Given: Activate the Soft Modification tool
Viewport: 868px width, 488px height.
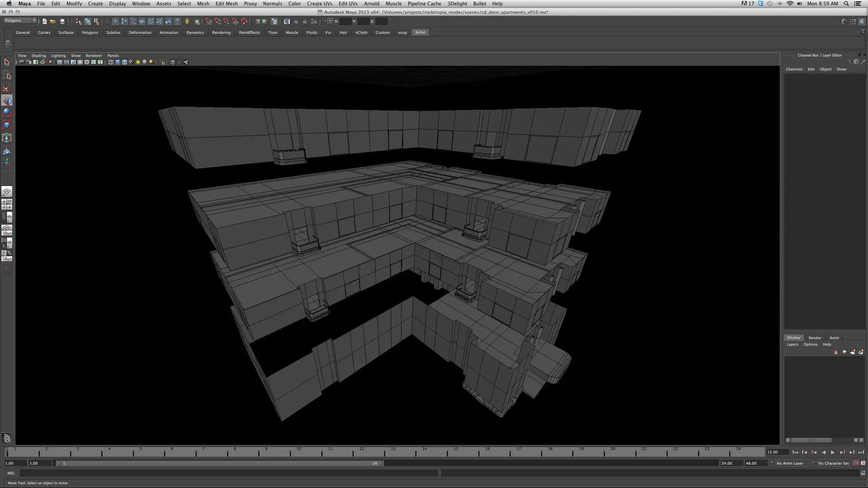Looking at the screenshot, I should [7, 150].
